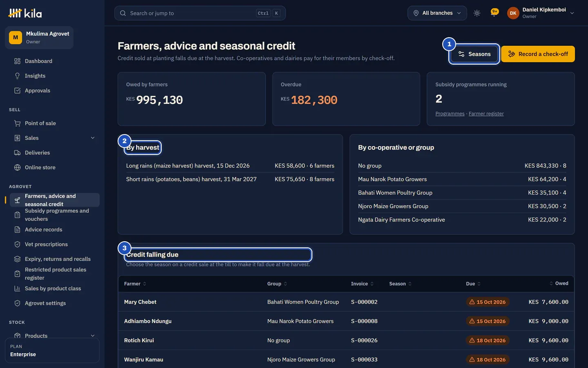Open Restricted product sales register
588x368 pixels.
tap(55, 274)
